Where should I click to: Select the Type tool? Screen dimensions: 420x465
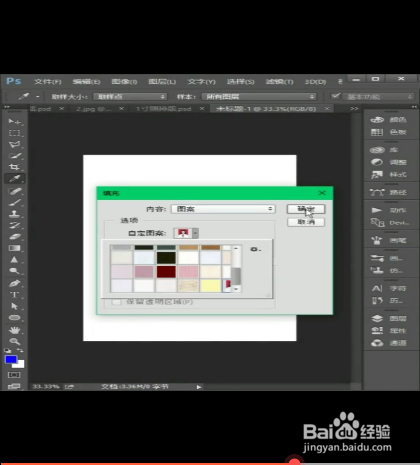pos(14,295)
